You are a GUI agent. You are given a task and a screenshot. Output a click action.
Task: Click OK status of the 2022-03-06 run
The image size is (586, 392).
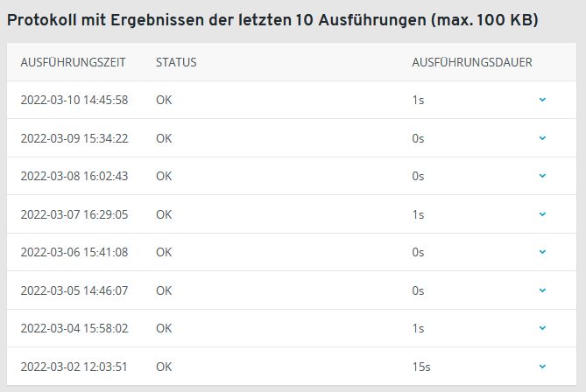pyautogui.click(x=164, y=252)
